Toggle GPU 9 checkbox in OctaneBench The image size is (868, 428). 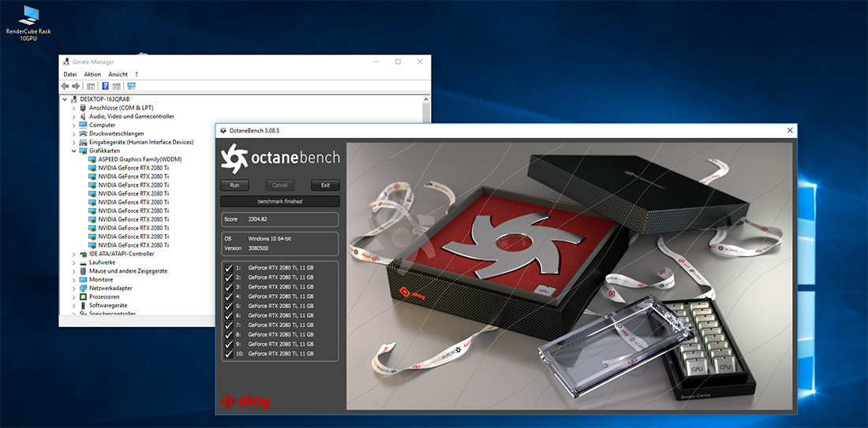(x=229, y=344)
